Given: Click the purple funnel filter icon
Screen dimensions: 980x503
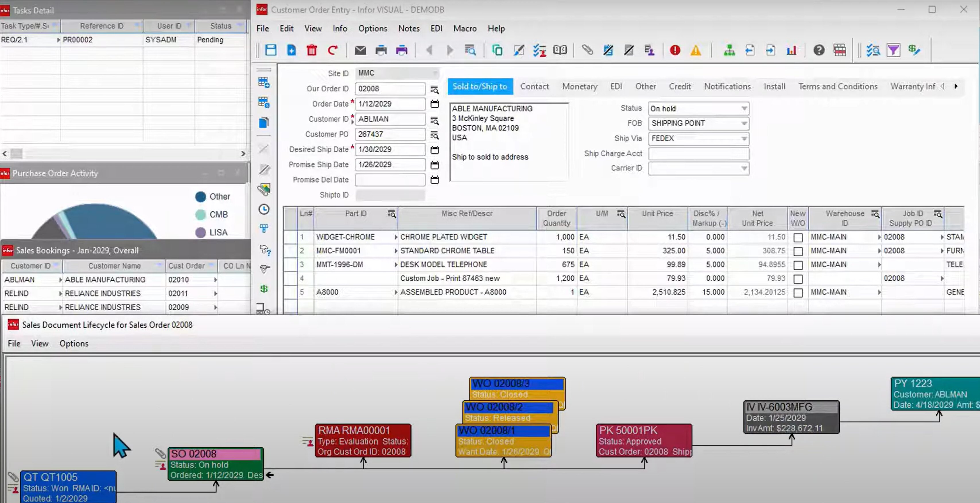Looking at the screenshot, I should pyautogui.click(x=893, y=50).
